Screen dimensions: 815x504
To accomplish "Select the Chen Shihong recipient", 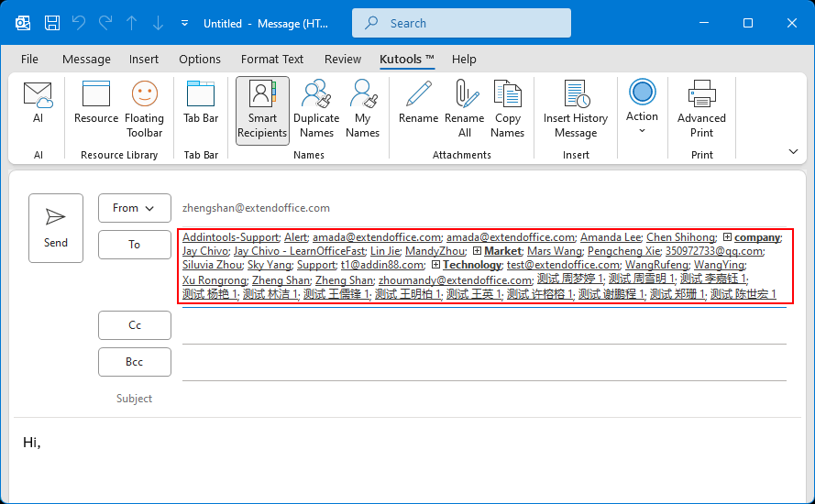I will [680, 237].
